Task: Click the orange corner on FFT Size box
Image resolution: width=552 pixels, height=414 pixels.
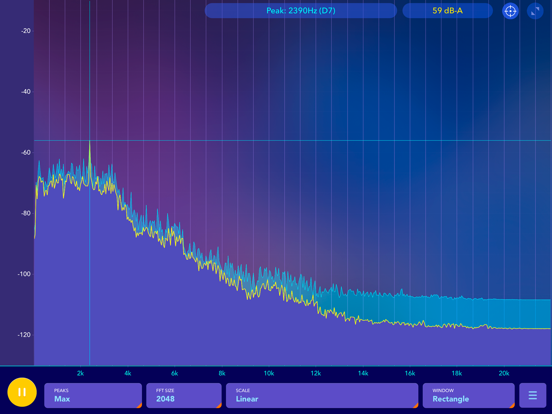Action: tap(219, 406)
